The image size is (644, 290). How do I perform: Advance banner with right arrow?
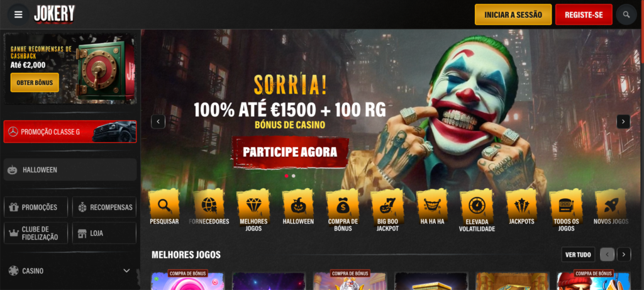623,121
